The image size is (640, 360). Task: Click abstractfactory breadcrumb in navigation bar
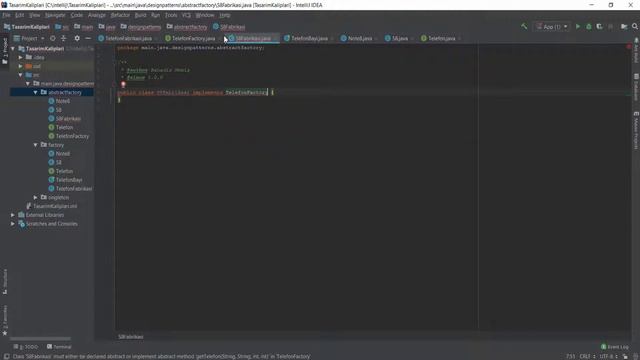click(187, 27)
